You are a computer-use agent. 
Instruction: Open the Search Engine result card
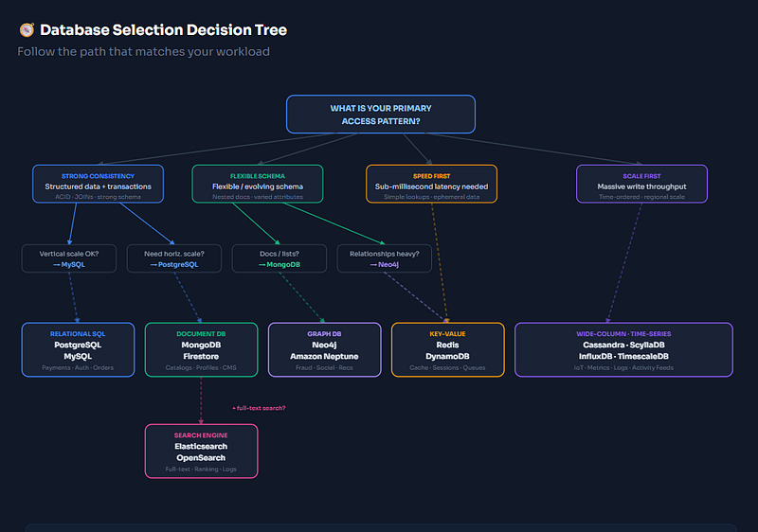201,452
